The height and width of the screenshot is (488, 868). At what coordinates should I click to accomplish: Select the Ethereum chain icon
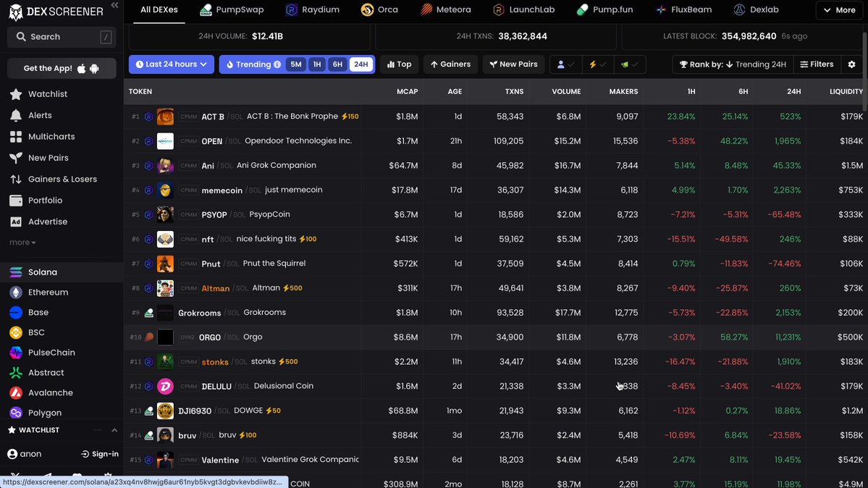tap(16, 293)
